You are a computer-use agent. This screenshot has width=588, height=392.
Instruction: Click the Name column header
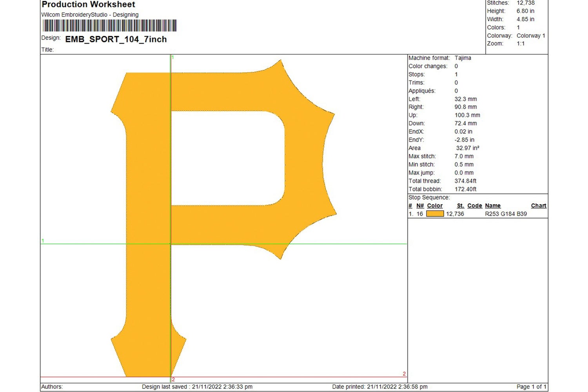pyautogui.click(x=493, y=205)
